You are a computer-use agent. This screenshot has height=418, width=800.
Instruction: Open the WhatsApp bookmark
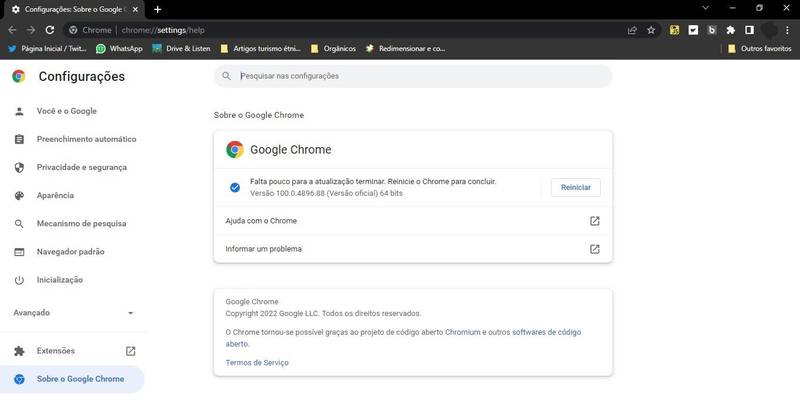[x=119, y=48]
